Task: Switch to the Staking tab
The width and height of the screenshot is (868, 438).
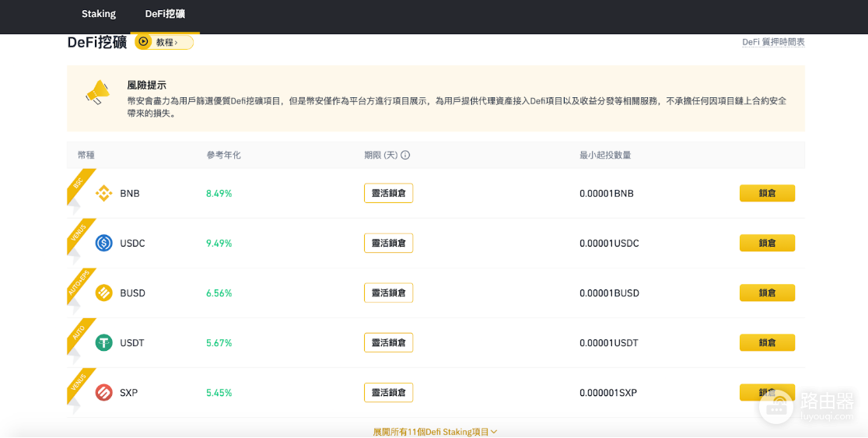Action: [x=99, y=15]
